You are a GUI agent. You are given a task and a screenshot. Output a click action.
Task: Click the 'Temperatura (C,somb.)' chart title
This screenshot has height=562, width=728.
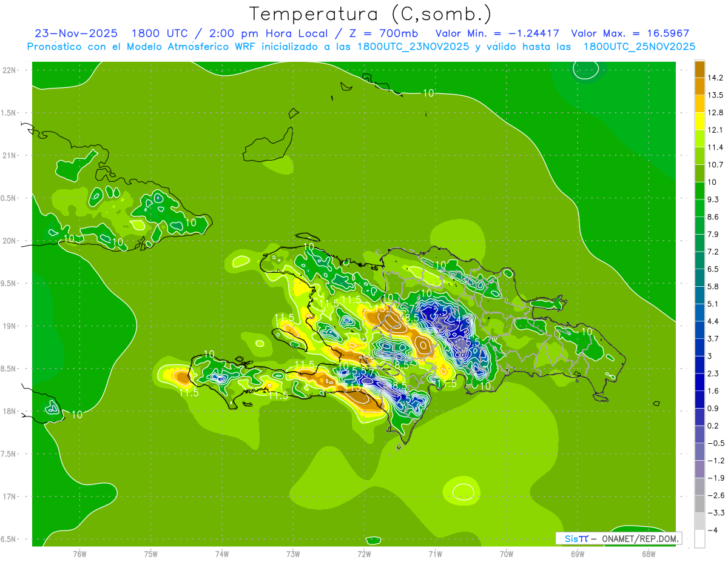tap(371, 13)
